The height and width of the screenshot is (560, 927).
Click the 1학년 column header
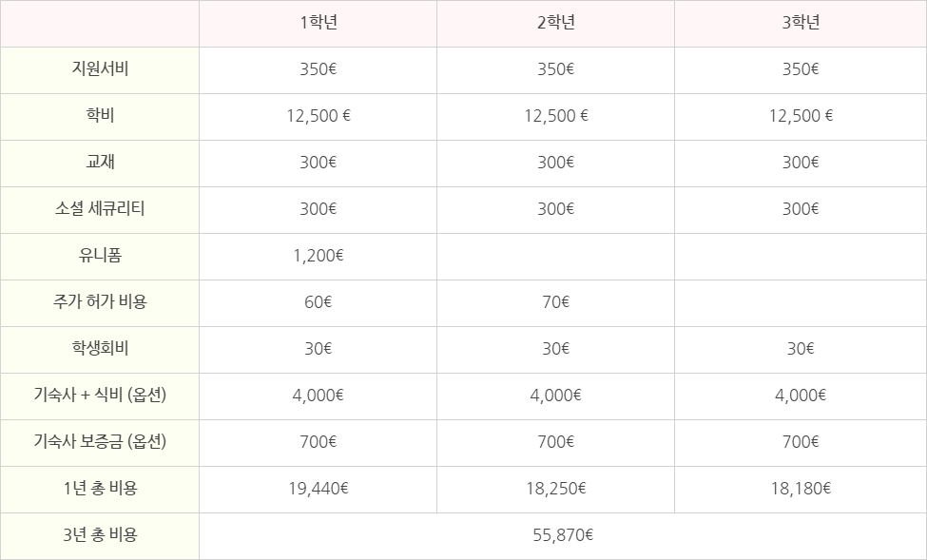coord(319,23)
